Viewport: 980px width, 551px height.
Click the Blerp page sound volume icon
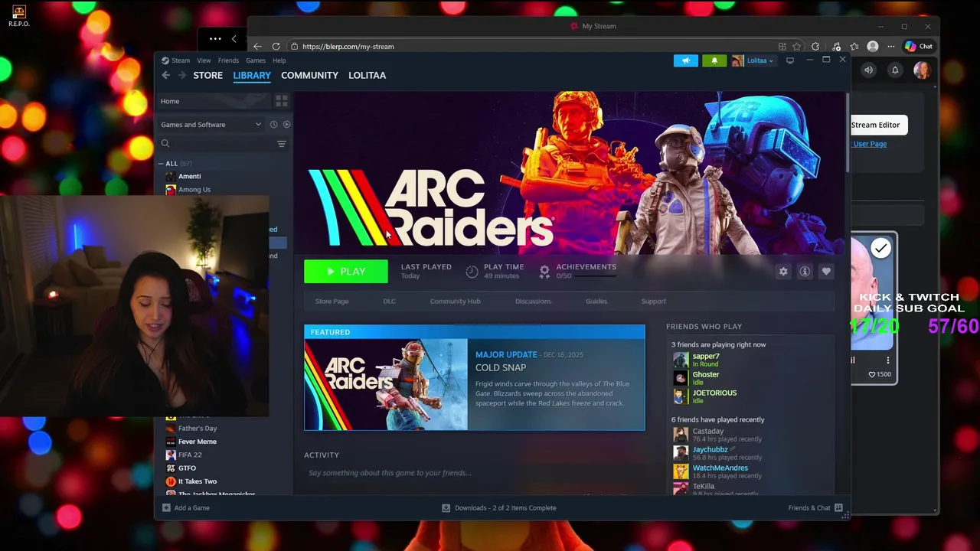coord(868,70)
